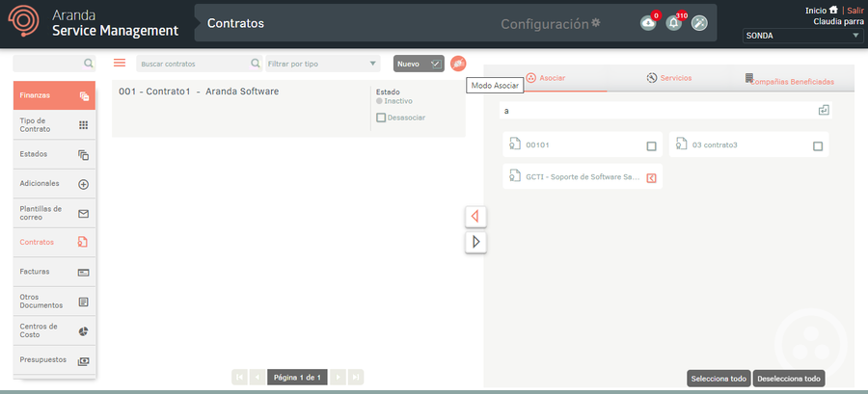Click the Modo Asociar orange icon

(457, 64)
